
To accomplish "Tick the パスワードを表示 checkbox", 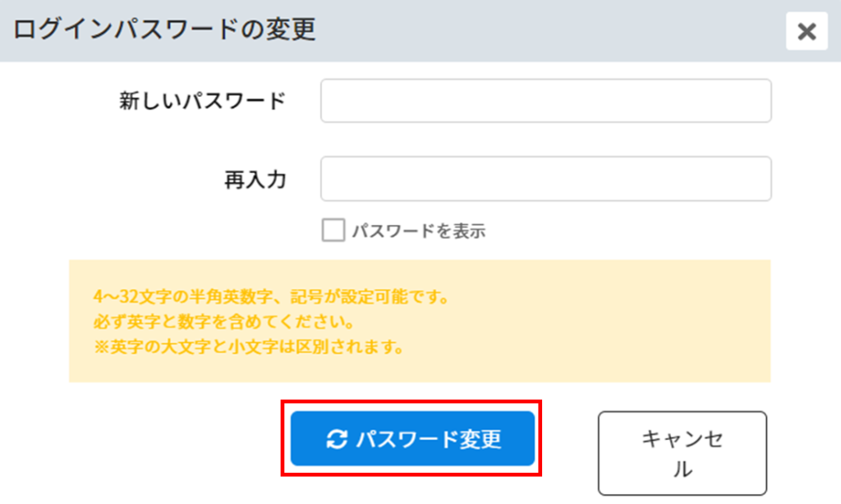I will pyautogui.click(x=333, y=230).
